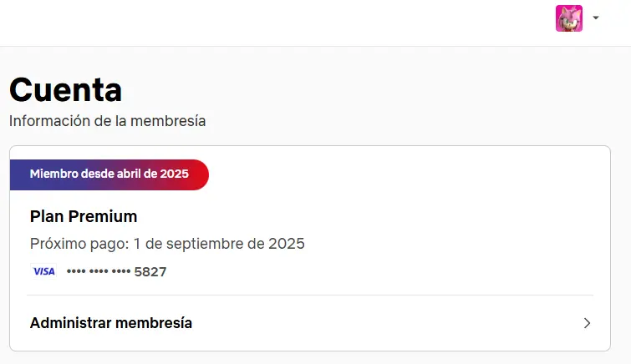Click the Cuenta page title
The height and width of the screenshot is (364, 631).
pos(65,89)
